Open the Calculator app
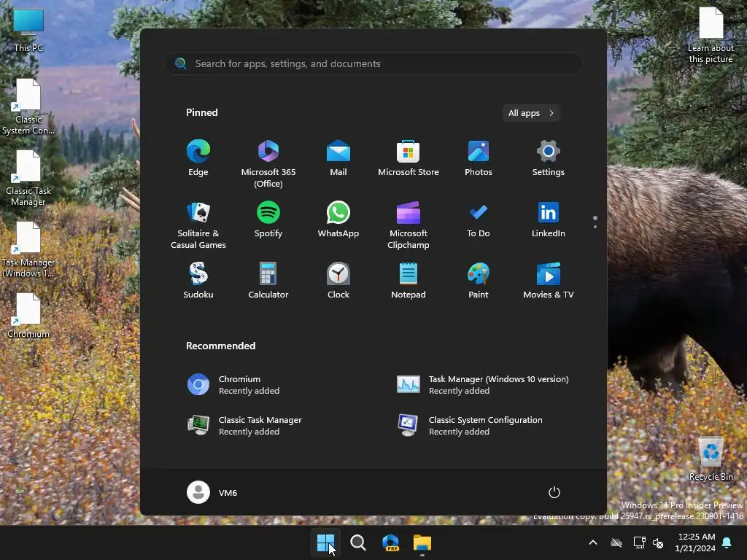747x560 pixels. pos(268,281)
